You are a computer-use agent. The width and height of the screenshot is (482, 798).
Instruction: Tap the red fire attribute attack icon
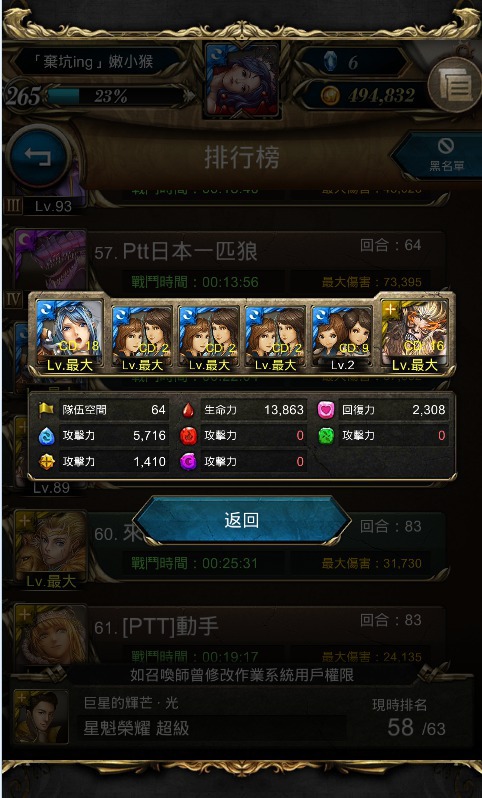tap(188, 436)
